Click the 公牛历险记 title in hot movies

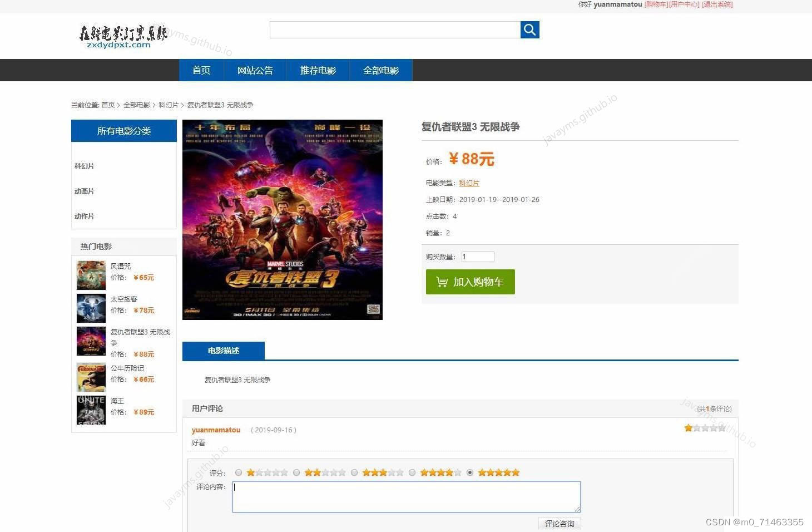click(x=127, y=368)
